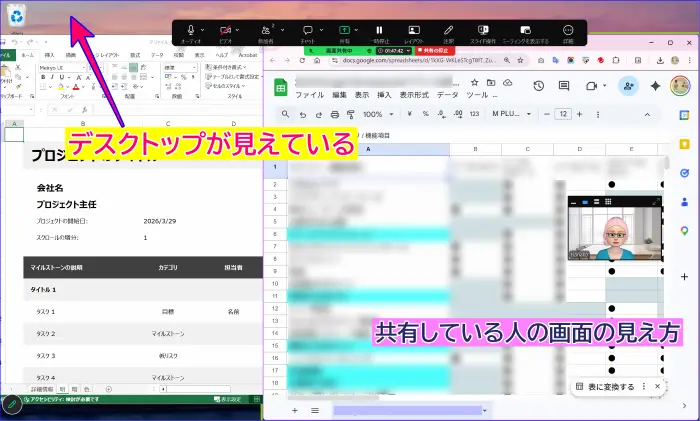Click the red stop share button
This screenshot has height=421, width=700.
click(434, 50)
